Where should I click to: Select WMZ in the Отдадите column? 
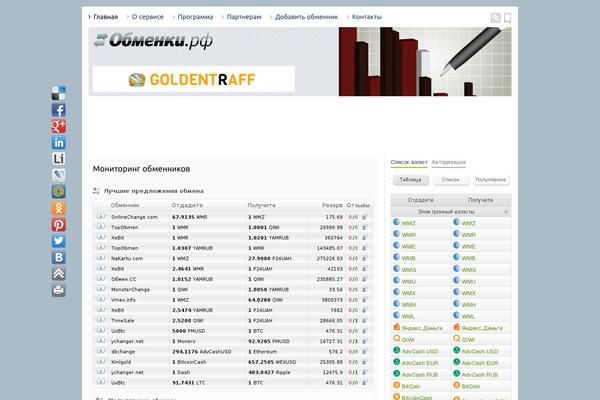[408, 223]
